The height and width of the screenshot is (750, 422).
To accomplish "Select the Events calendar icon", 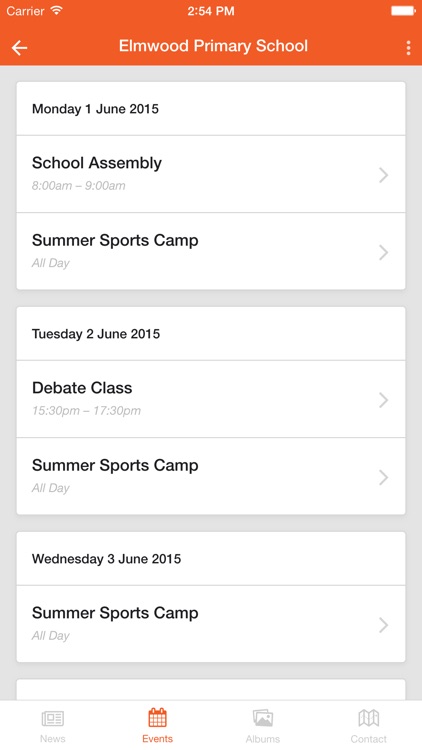I will coord(157,717).
